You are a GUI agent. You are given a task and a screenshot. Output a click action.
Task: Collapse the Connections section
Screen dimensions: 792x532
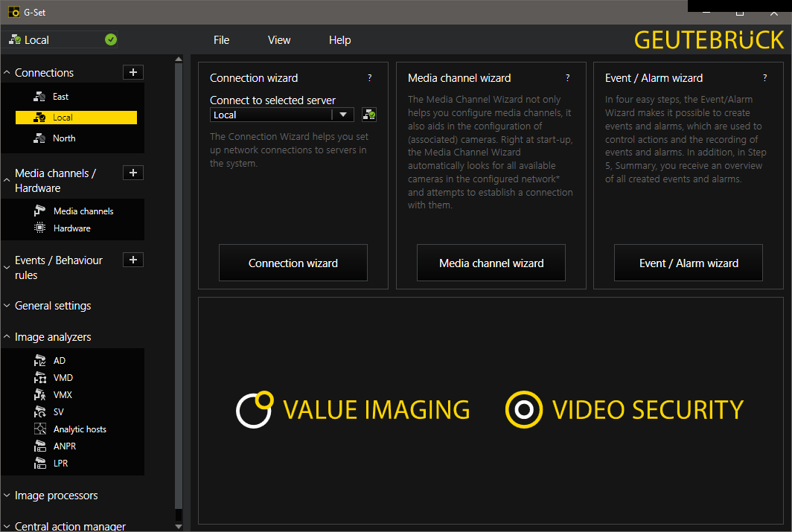[7, 73]
